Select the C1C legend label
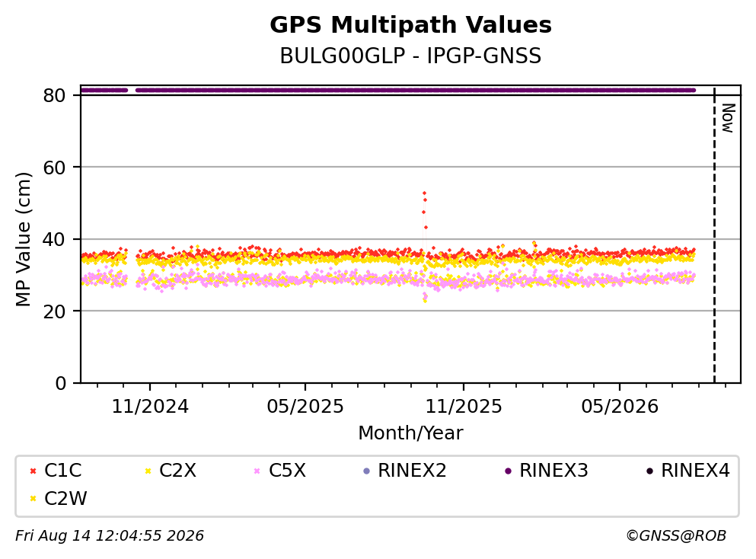 (62, 471)
